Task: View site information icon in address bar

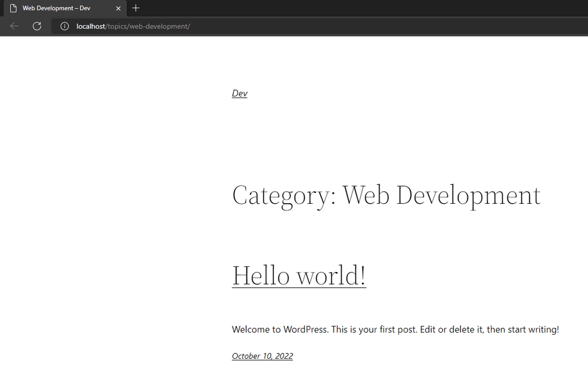Action: pos(64,26)
